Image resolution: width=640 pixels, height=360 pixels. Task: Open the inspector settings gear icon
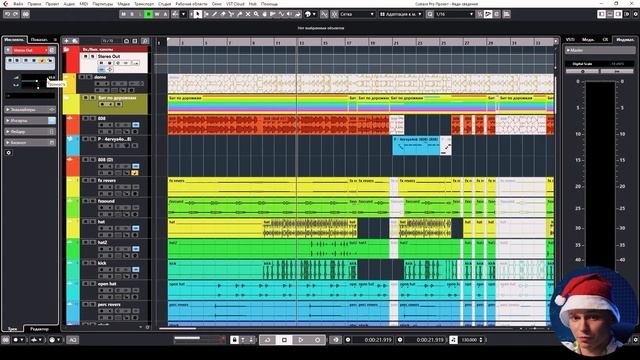click(9, 153)
